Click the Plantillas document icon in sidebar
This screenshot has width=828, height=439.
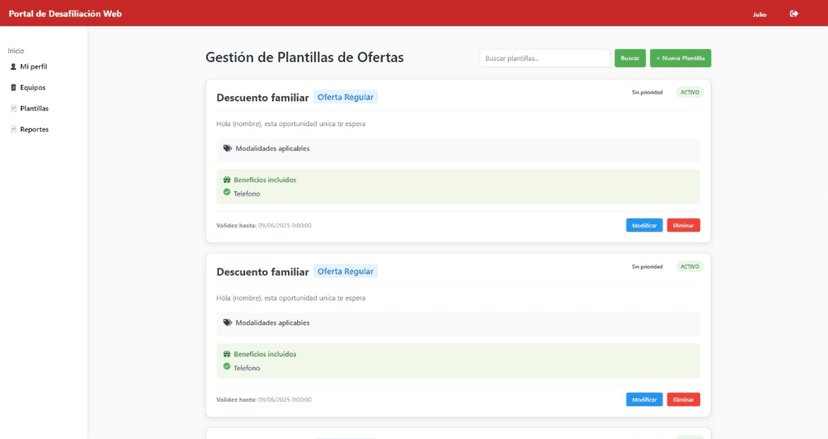pos(13,109)
